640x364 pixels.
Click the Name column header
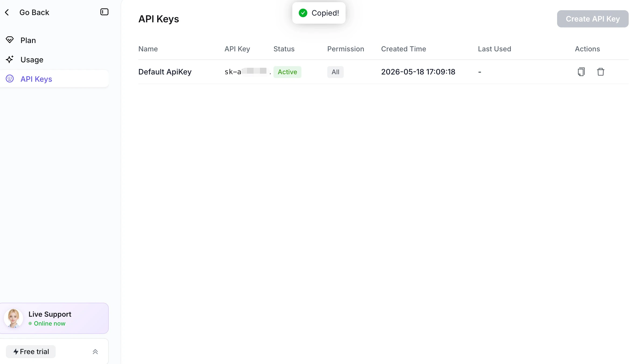point(148,49)
